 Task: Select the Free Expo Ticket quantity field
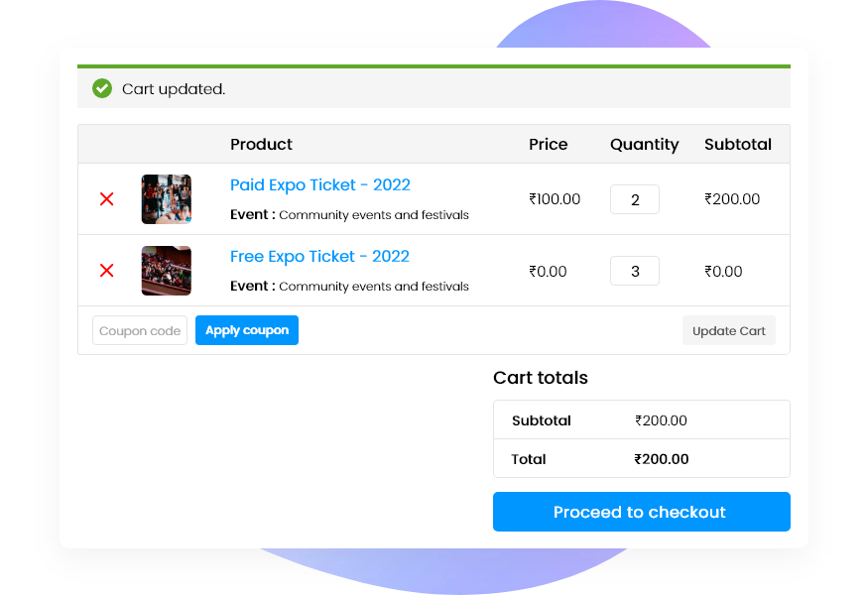point(634,270)
